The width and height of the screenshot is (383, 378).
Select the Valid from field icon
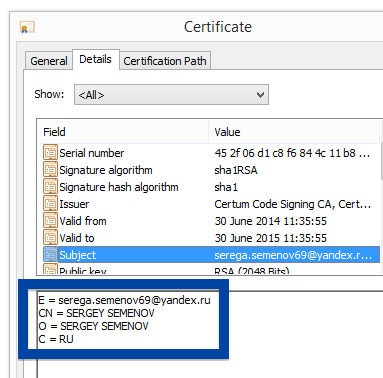(50, 221)
